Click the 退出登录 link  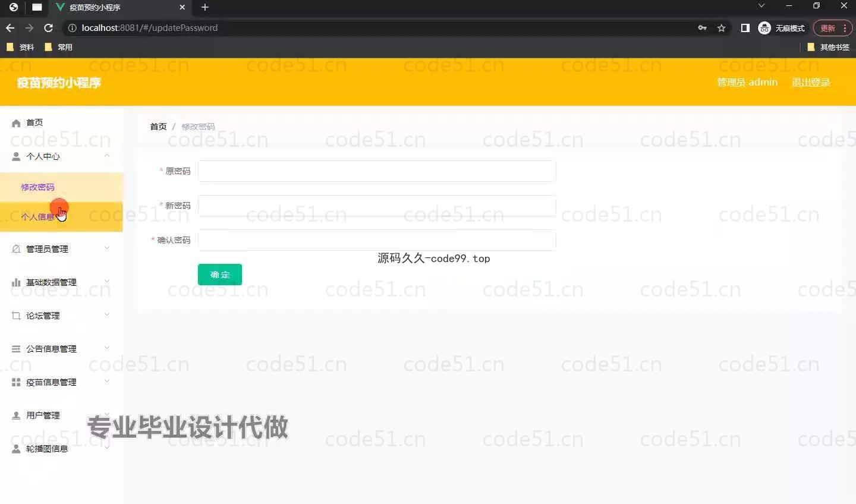coord(811,83)
